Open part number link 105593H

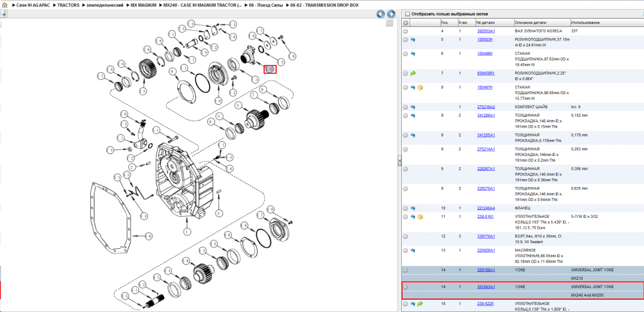485,39
